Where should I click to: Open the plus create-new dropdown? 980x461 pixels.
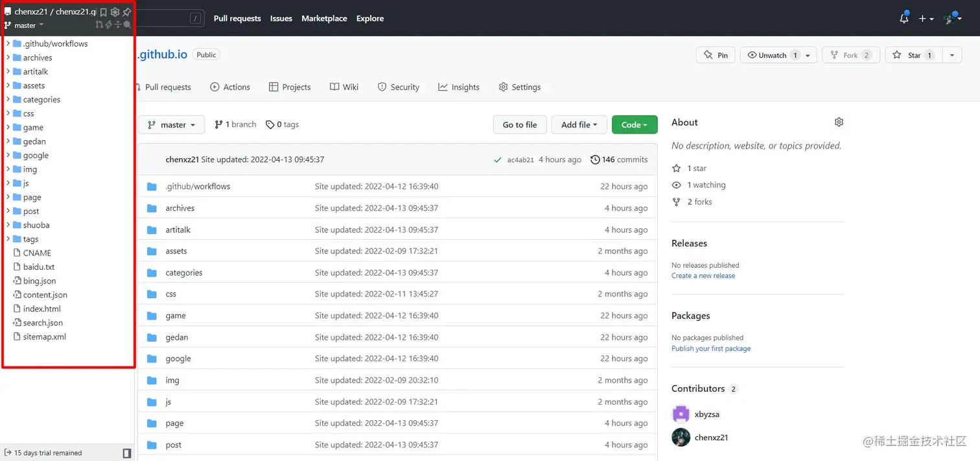(926, 19)
